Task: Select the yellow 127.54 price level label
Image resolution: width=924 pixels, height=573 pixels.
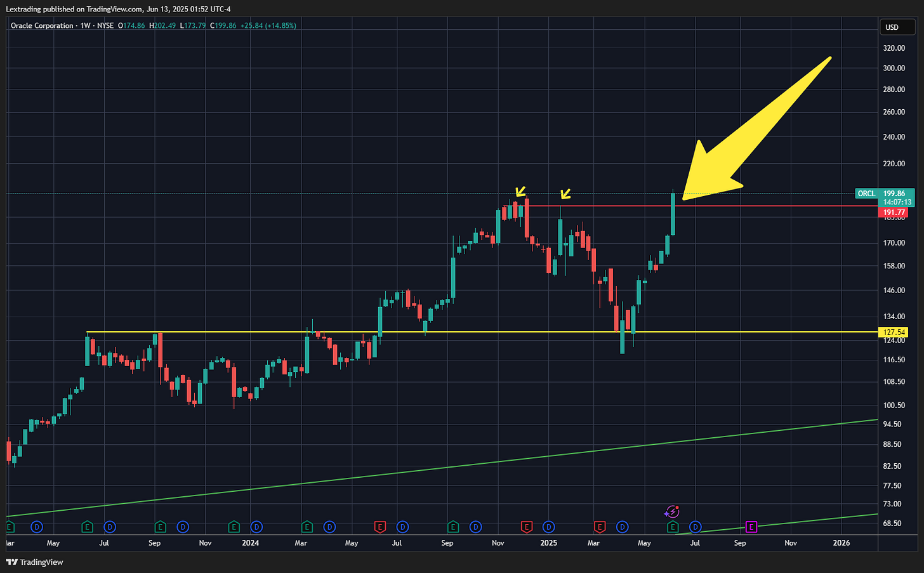Action: [x=892, y=332]
